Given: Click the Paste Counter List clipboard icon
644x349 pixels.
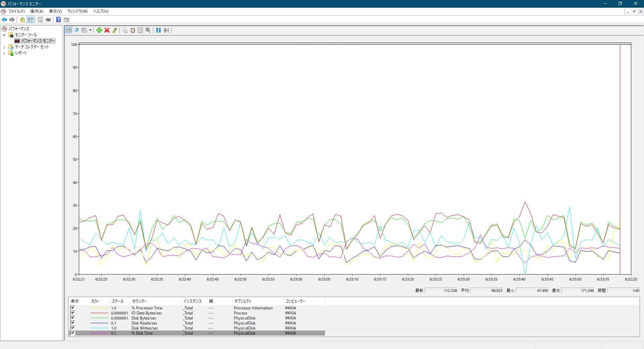Looking at the screenshot, I should click(x=133, y=30).
